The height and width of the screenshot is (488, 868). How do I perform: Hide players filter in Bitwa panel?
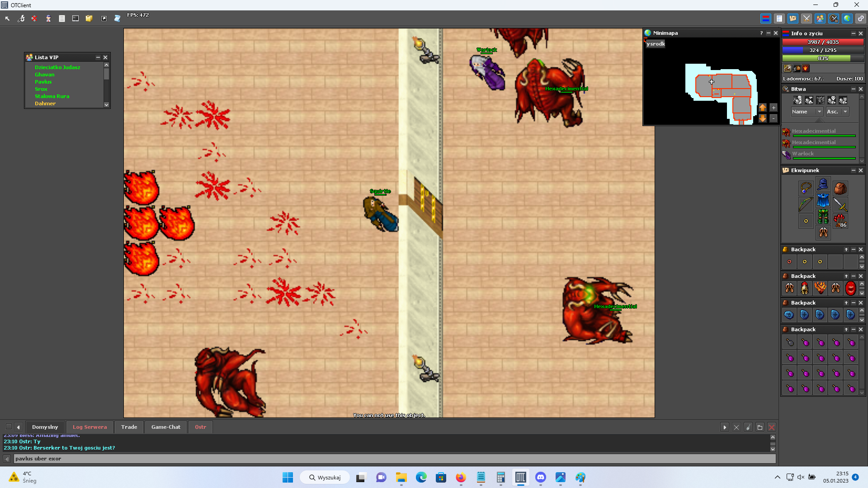pyautogui.click(x=798, y=100)
